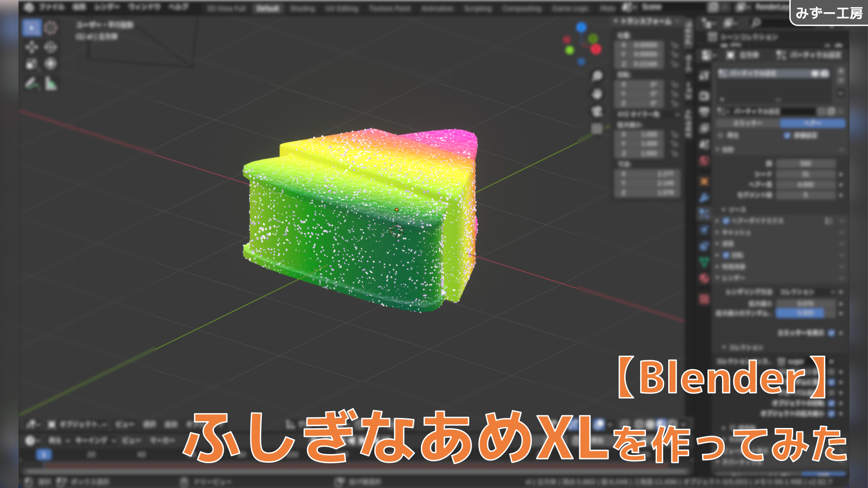Image resolution: width=868 pixels, height=488 pixels.
Task: Click the particle Number value field
Action: point(806,164)
